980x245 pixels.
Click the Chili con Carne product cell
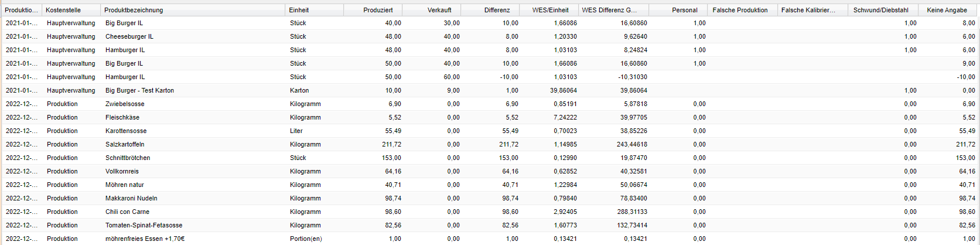[x=127, y=212]
